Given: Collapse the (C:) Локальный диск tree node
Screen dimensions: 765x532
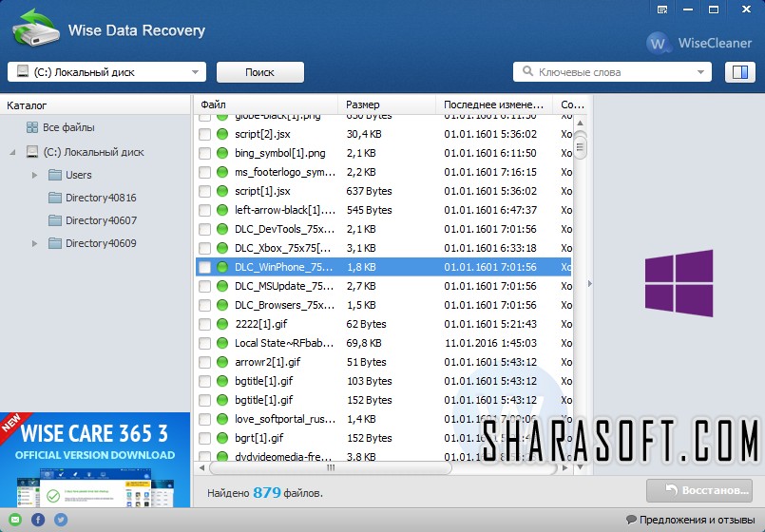Looking at the screenshot, I should point(12,152).
